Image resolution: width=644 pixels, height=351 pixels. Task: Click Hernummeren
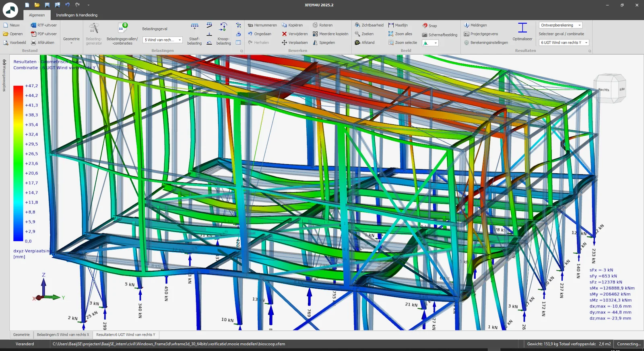(262, 25)
